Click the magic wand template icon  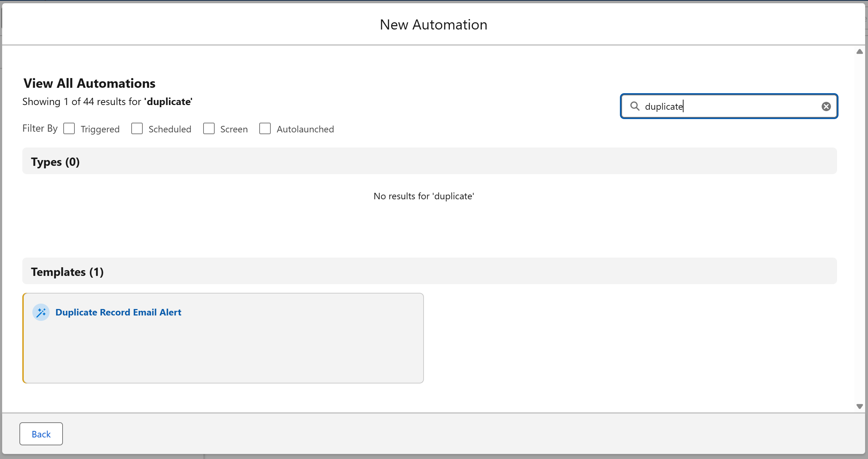(41, 312)
